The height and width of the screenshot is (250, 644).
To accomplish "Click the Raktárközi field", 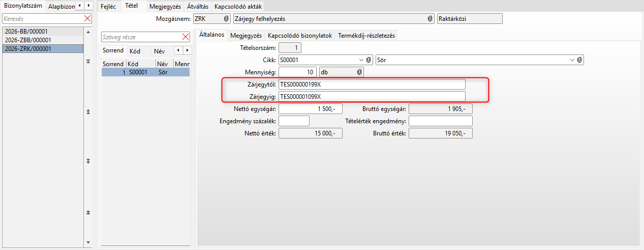I will pyautogui.click(x=469, y=18).
